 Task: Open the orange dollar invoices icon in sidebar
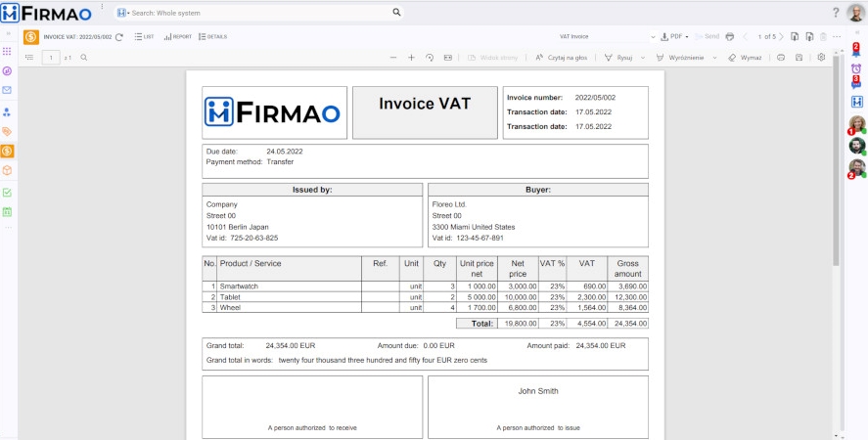(7, 151)
